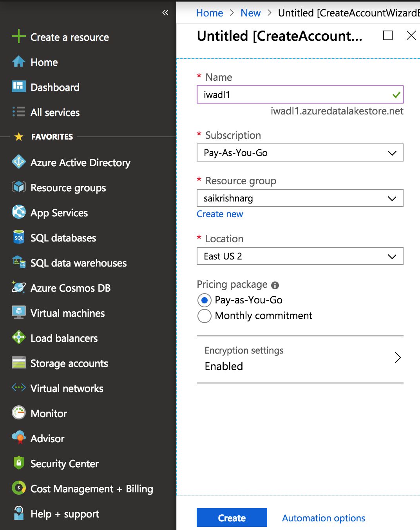Click the Load balancers diamond icon
The image size is (420, 530).
19,338
